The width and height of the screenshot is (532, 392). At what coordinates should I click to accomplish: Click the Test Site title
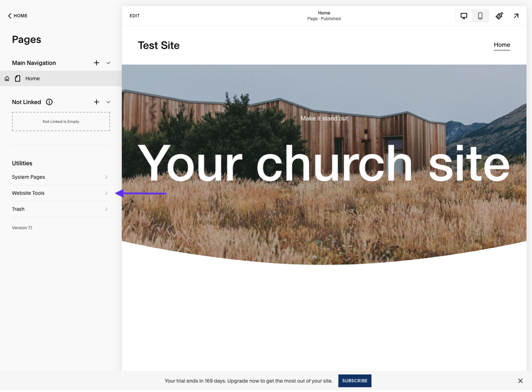point(158,45)
